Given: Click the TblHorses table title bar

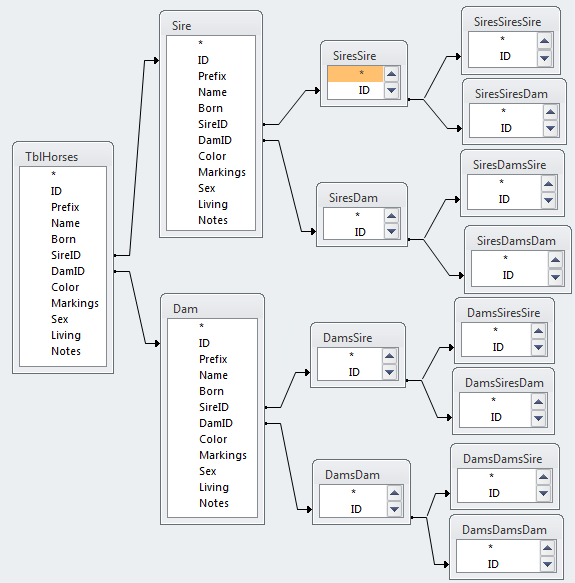Looking at the screenshot, I should pos(63,157).
